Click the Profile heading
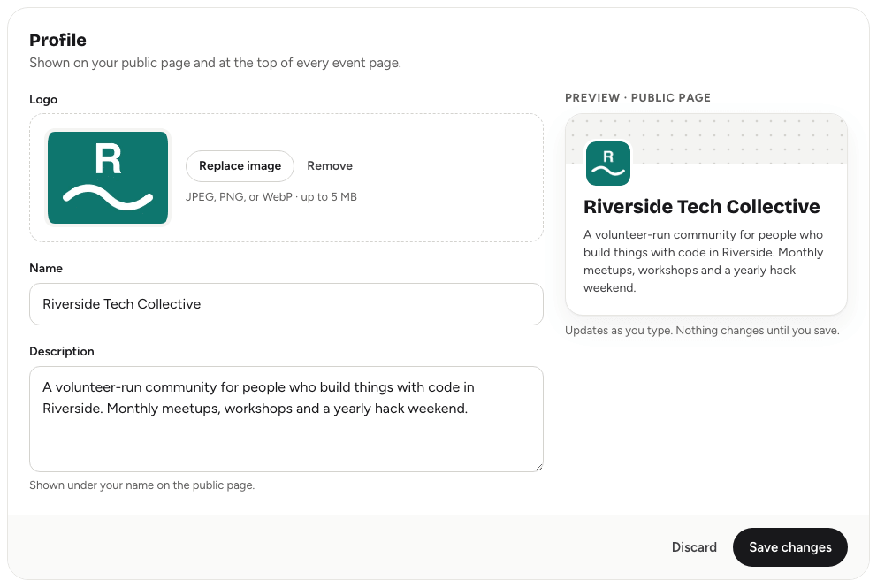 click(57, 41)
